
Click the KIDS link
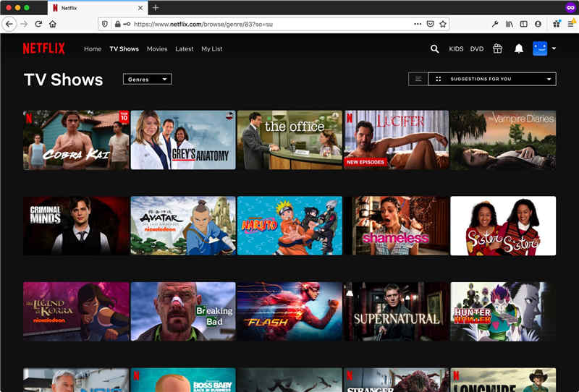[x=456, y=48]
